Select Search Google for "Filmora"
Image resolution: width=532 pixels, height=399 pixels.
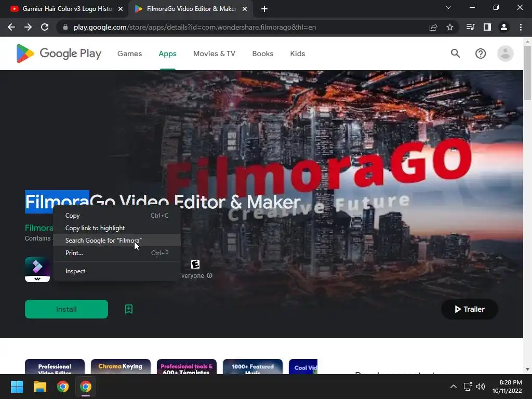pos(117,240)
